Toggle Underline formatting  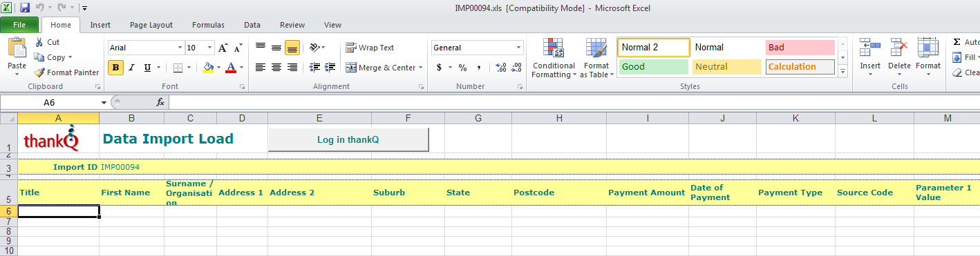[x=147, y=68]
